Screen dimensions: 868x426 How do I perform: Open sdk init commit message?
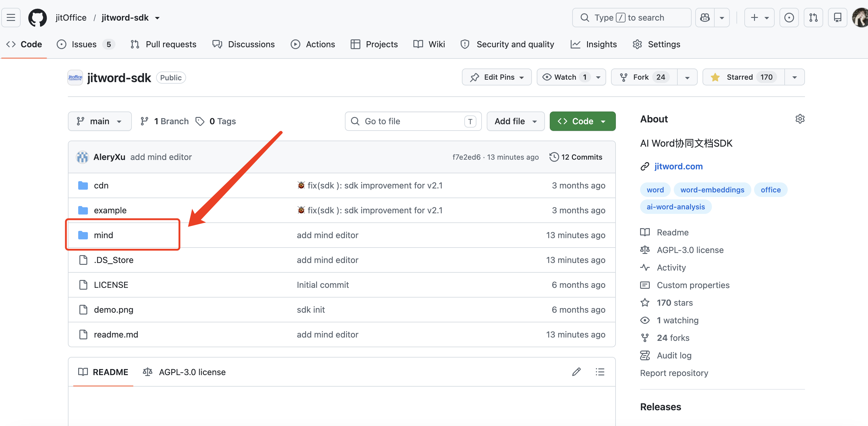tap(311, 310)
